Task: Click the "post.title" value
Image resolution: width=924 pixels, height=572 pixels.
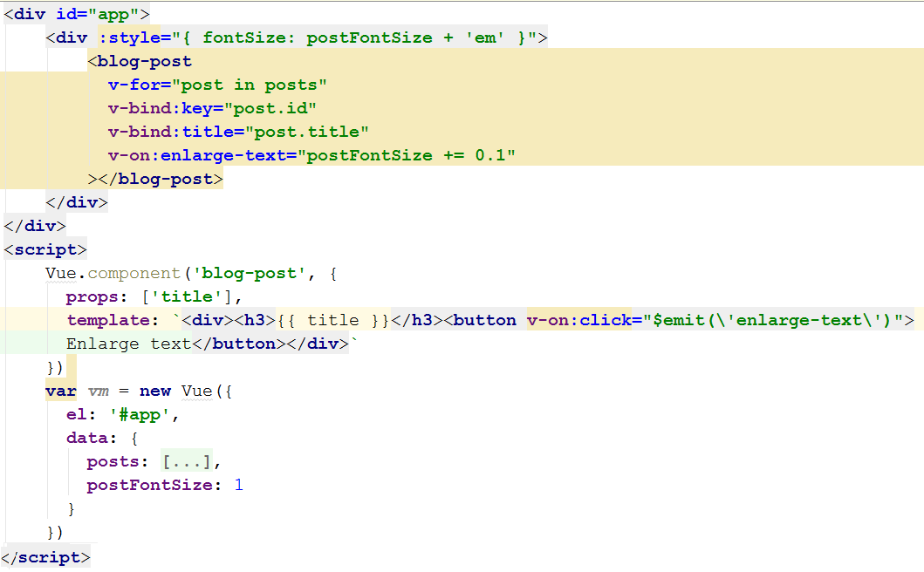Action: point(307,132)
